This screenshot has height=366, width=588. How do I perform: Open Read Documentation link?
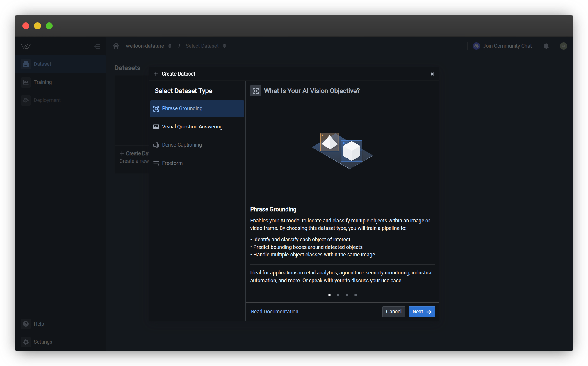click(x=275, y=311)
